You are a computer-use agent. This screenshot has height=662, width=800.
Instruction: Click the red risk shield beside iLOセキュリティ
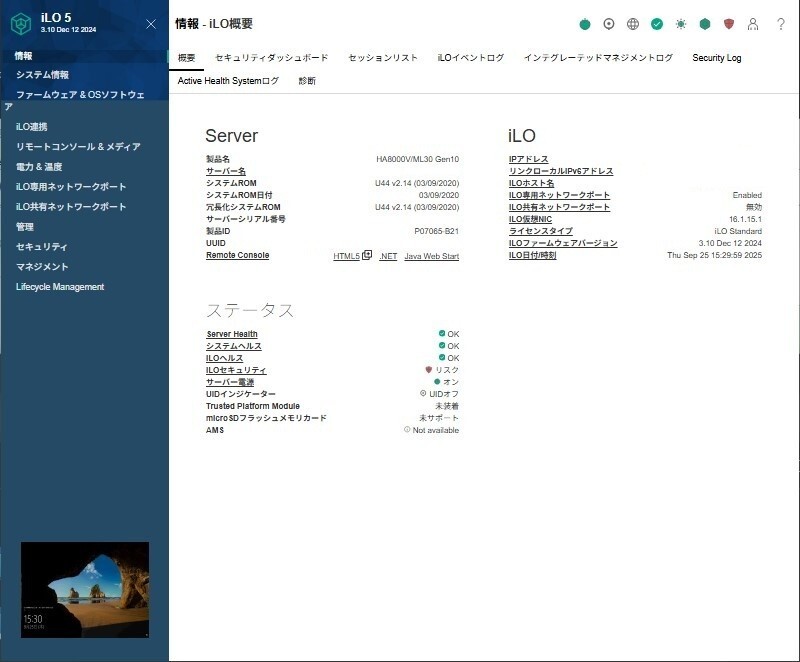pos(429,369)
